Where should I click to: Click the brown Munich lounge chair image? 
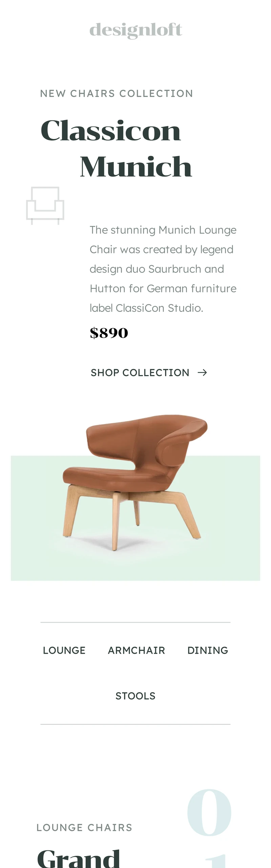point(135,482)
